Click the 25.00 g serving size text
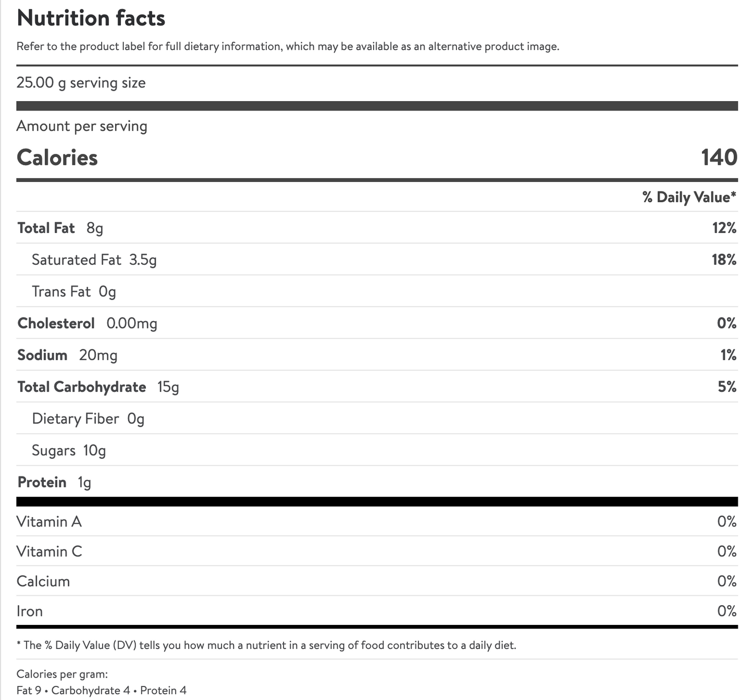The image size is (753, 700). pyautogui.click(x=81, y=83)
